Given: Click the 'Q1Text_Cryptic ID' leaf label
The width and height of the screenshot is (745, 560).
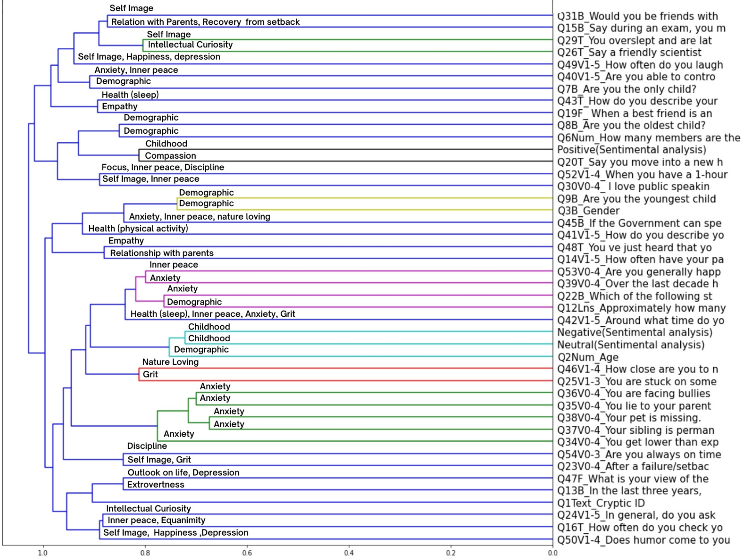Looking at the screenshot, I should (x=601, y=503).
